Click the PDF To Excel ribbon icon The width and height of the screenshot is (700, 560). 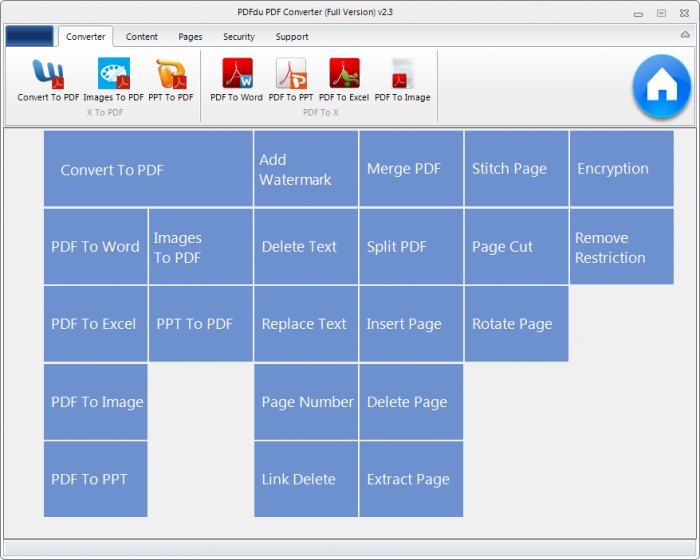[345, 76]
